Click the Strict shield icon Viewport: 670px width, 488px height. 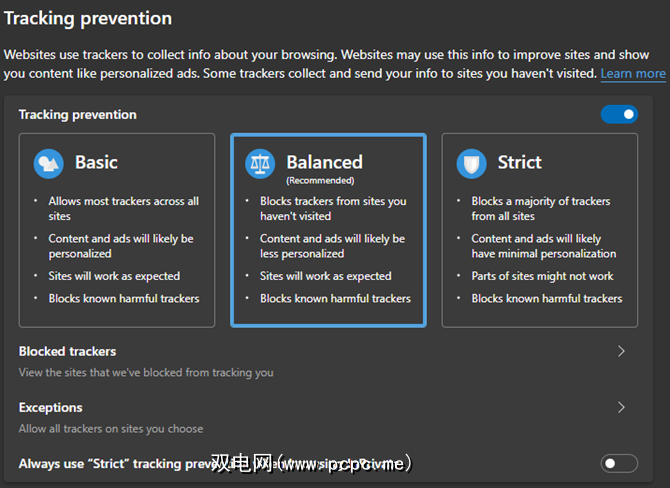[472, 163]
